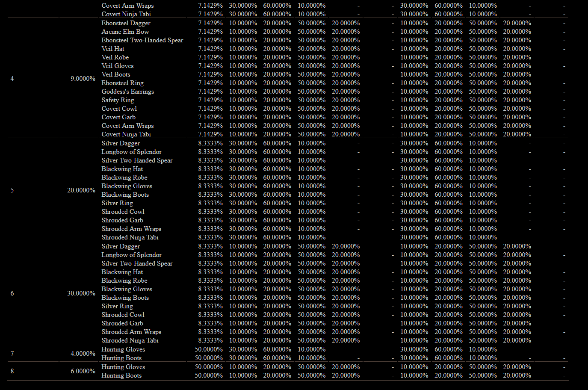
Task: Select Blackwing Gloves in group 5
Action: pyautogui.click(x=127, y=186)
